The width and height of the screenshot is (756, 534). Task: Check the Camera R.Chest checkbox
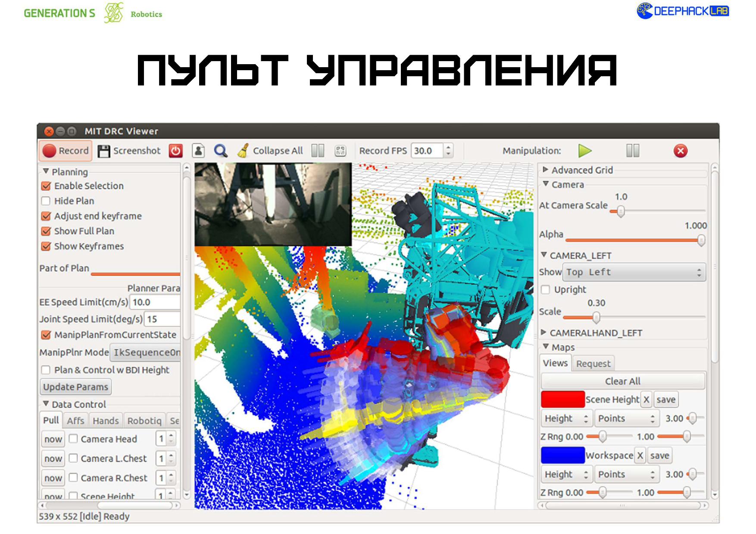pyautogui.click(x=73, y=478)
